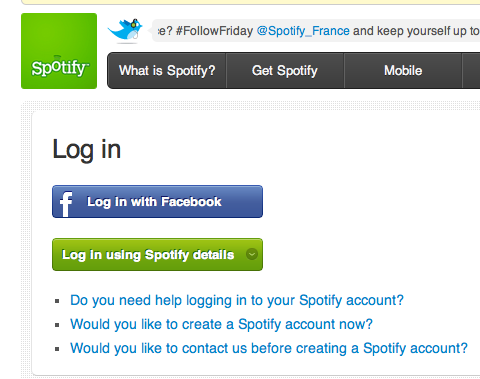Screen dimensions: 480x379
Task: Click the tweet text 'and keep yourself up to'
Action: [416, 31]
